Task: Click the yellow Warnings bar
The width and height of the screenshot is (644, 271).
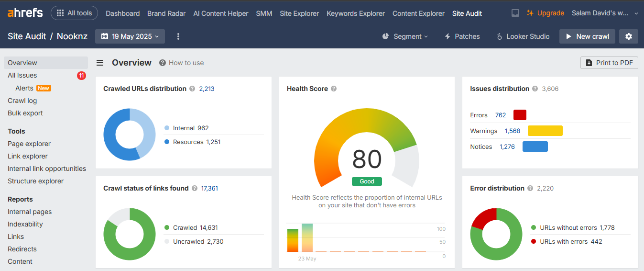Action: click(545, 131)
